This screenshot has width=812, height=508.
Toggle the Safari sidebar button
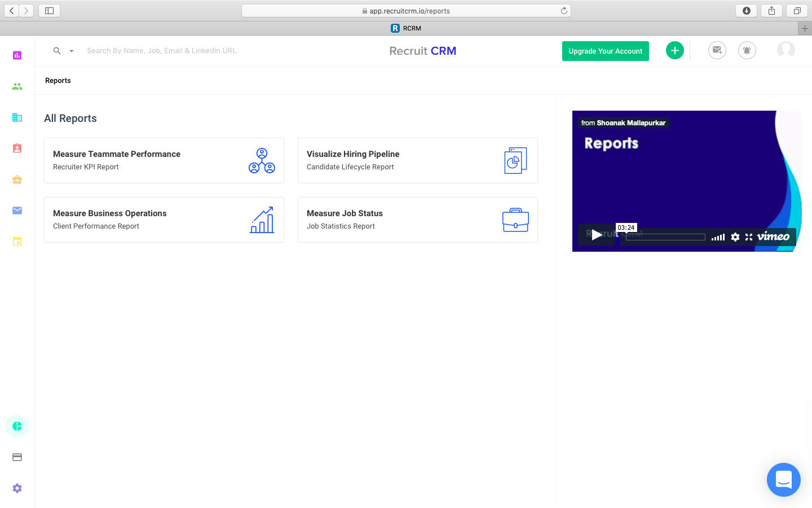coord(49,11)
